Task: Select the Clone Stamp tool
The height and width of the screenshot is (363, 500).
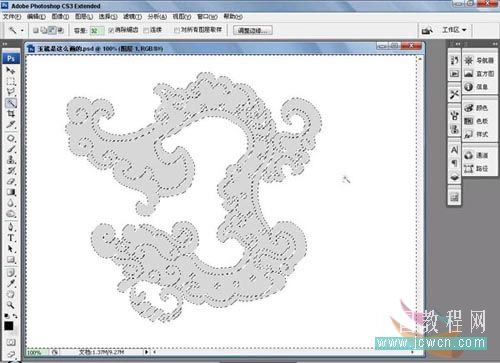Action: point(11,160)
